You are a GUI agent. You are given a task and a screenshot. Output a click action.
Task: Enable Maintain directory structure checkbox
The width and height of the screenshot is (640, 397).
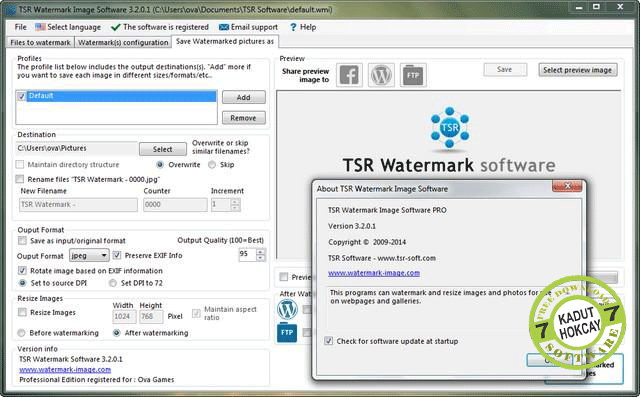coord(20,164)
